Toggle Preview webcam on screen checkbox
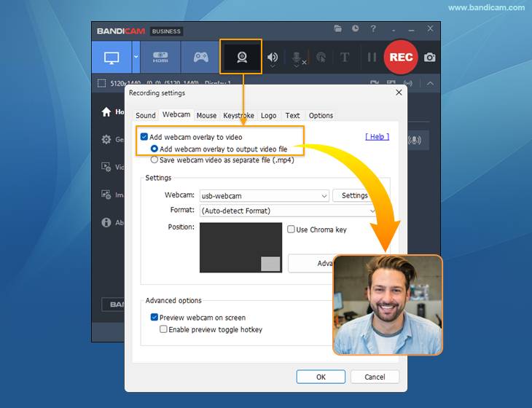This screenshot has height=408, width=532. (154, 318)
